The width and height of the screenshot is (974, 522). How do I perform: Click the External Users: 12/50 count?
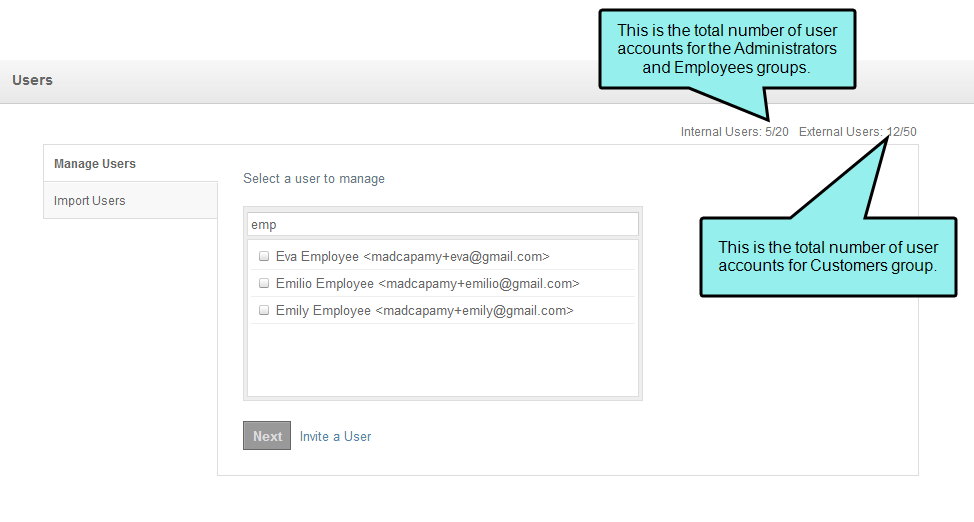tap(857, 132)
